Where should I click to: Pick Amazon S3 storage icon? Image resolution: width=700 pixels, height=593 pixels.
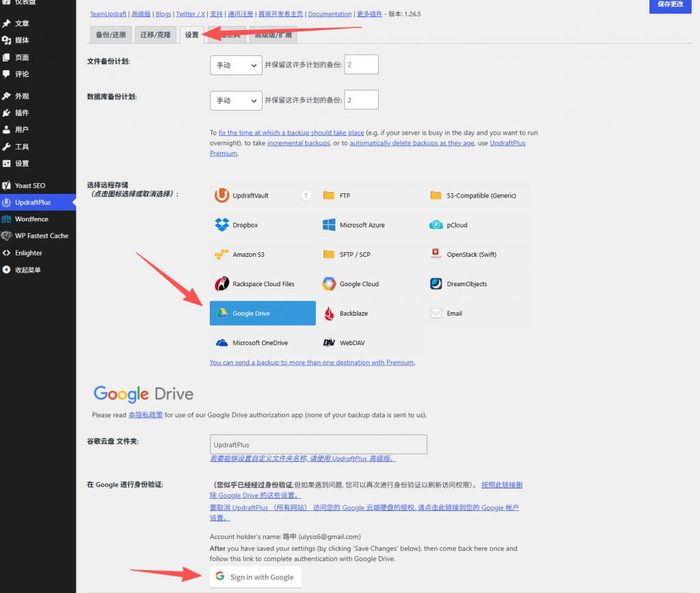click(x=221, y=254)
